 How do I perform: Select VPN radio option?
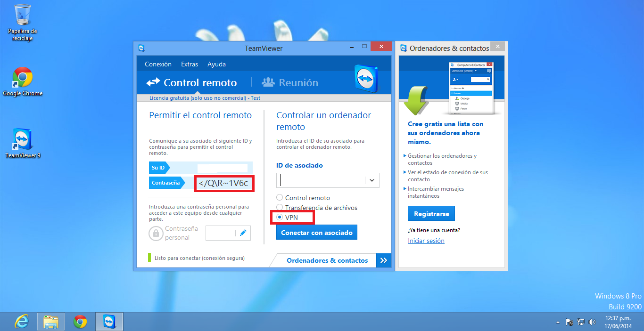tap(280, 217)
